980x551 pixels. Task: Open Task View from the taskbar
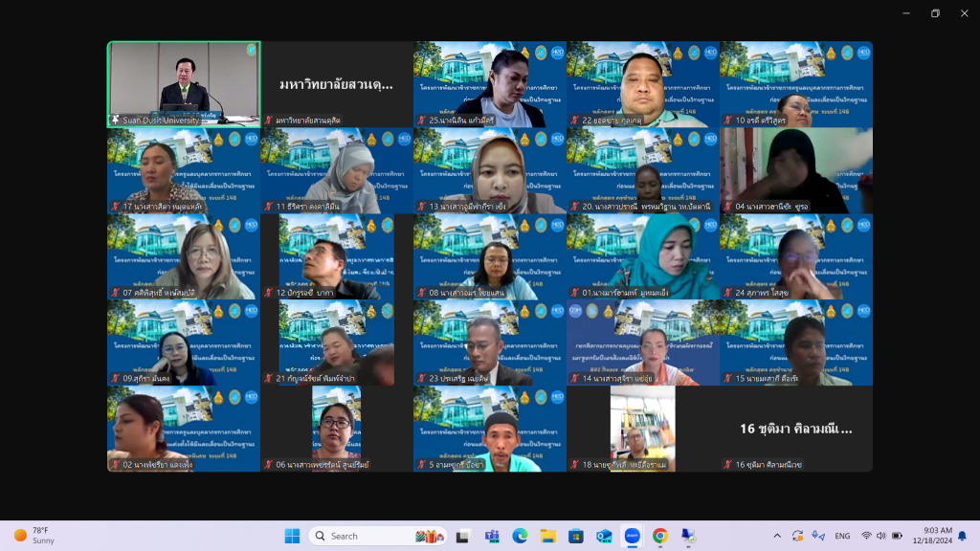463,536
